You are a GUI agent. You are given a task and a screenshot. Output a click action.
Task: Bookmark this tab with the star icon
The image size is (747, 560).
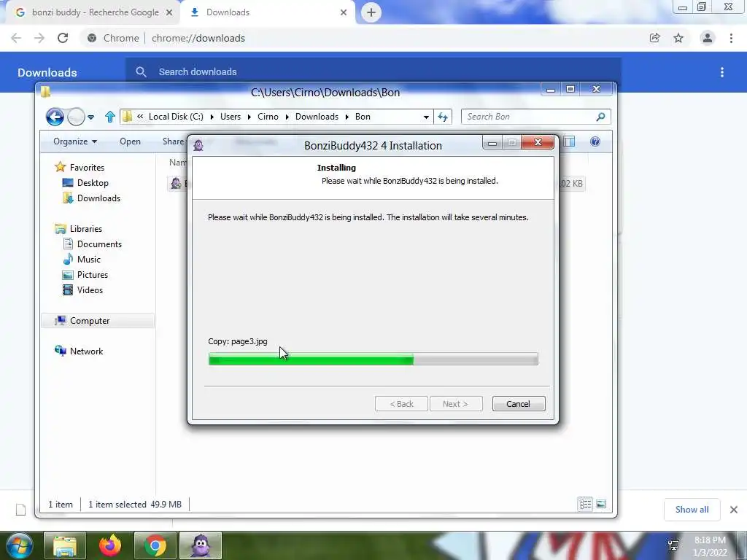(678, 38)
